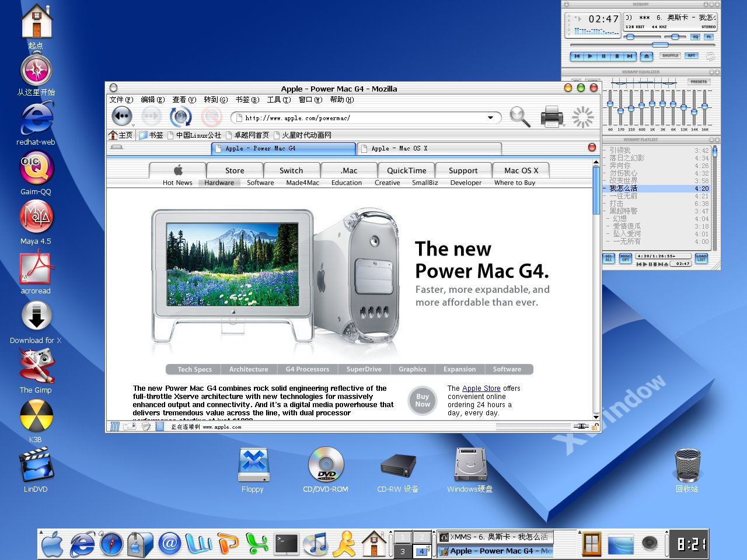Click the Winamp Pause button

603,56
